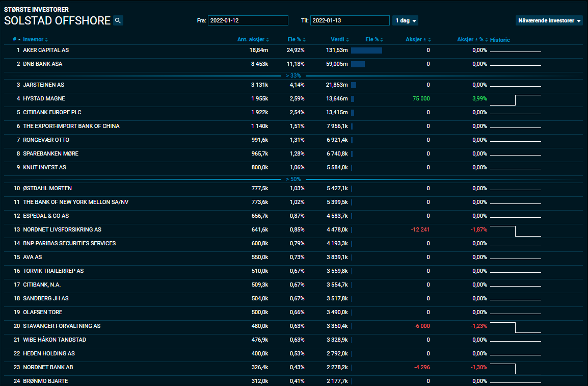Focus the 'Til' date field
This screenshot has width=588, height=386.
pos(350,20)
